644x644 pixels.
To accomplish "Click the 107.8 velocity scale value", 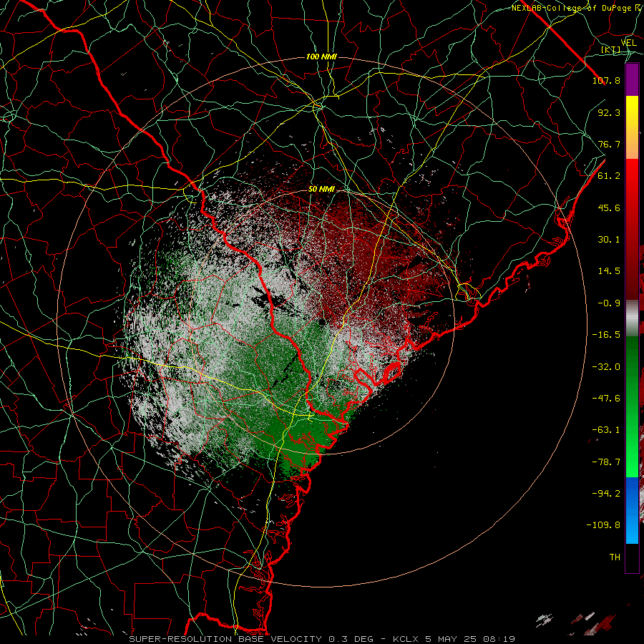I will pos(606,80).
